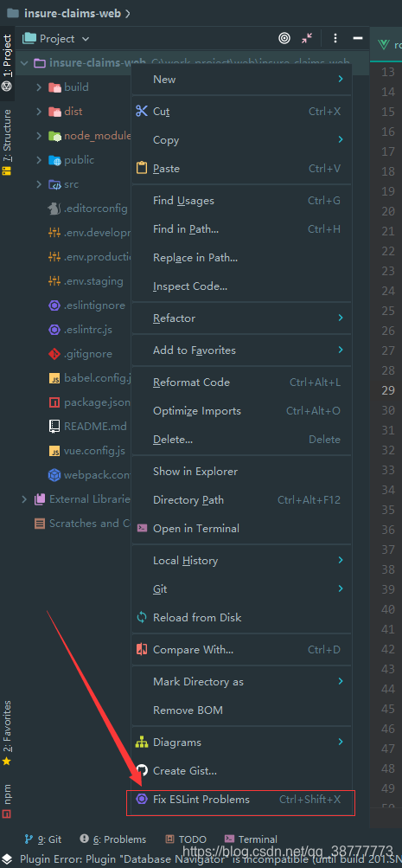Click the ESLint icon beside Fix ESLint Problems
Viewport: 402px width, 868px height.
click(142, 799)
